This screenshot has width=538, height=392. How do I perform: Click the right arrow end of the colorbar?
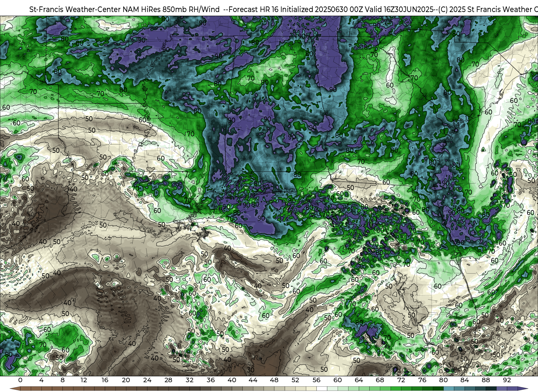[523, 389]
